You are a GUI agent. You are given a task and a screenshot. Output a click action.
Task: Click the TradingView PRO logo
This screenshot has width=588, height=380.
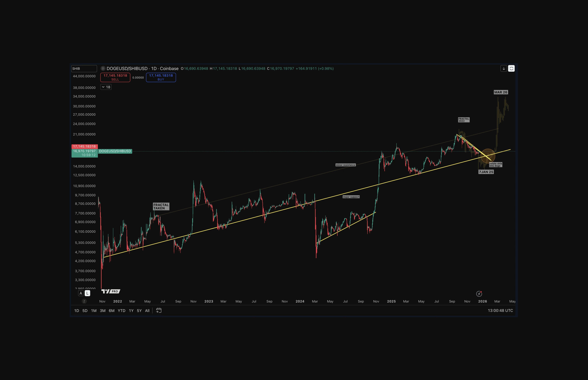coord(111,291)
